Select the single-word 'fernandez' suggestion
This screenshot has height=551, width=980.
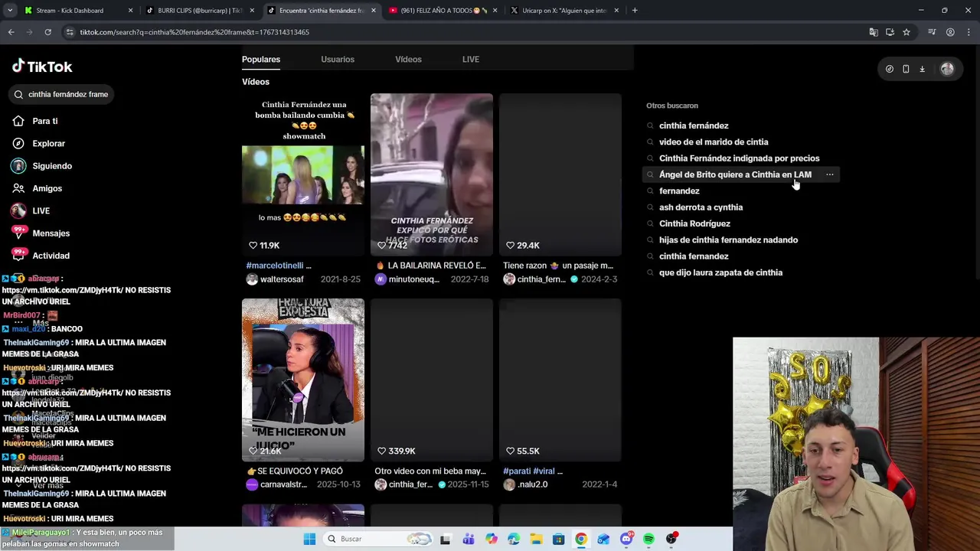coord(679,191)
